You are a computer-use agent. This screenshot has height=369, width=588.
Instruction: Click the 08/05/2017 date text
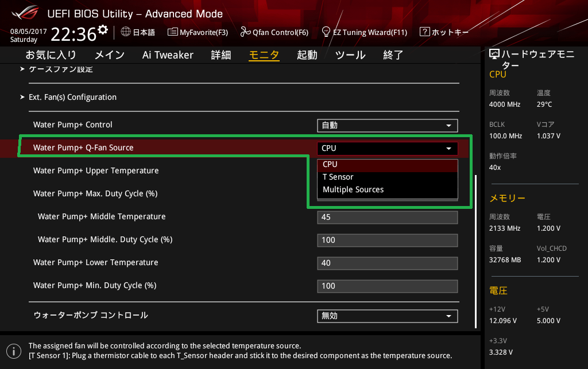coord(29,32)
